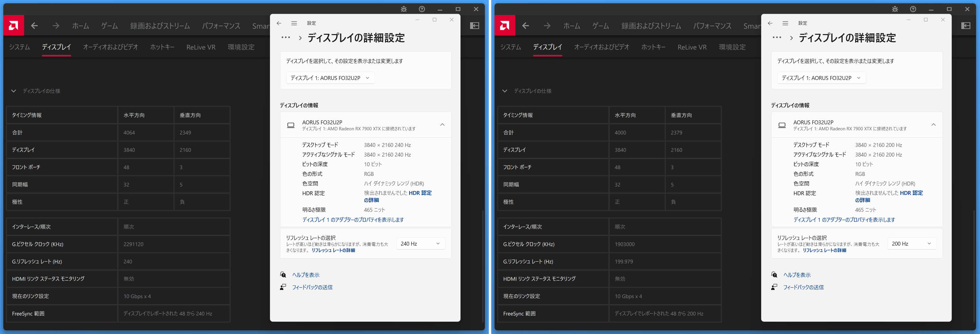980x334 pixels.
Task: Open リフレッシュ レートの詳細 link in right Settings
Action: [825, 250]
